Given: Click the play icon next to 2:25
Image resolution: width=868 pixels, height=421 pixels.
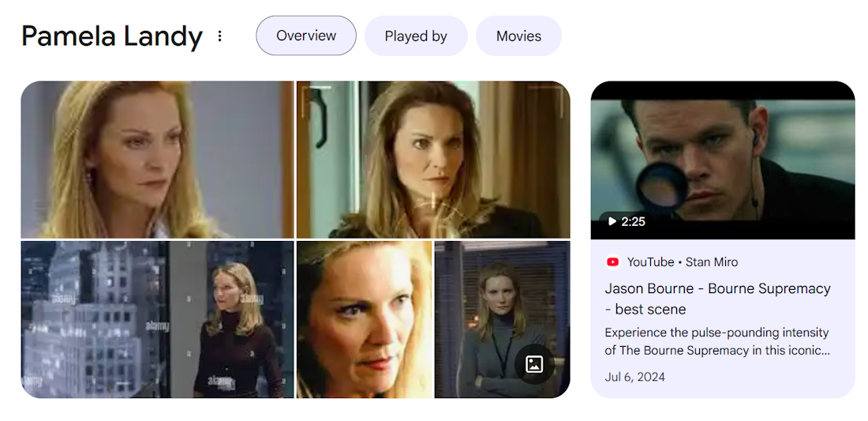Looking at the screenshot, I should pyautogui.click(x=612, y=221).
